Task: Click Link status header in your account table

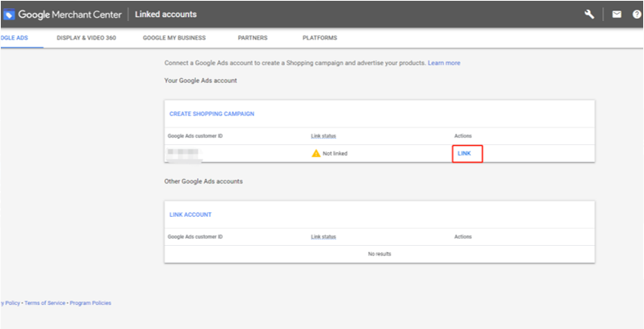Action: [x=324, y=136]
